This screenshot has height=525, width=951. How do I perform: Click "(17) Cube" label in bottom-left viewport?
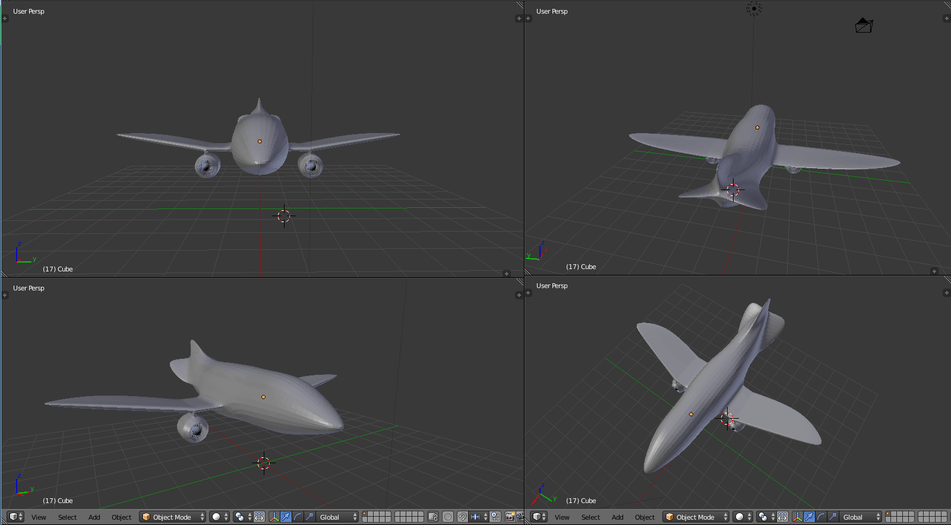[58, 501]
